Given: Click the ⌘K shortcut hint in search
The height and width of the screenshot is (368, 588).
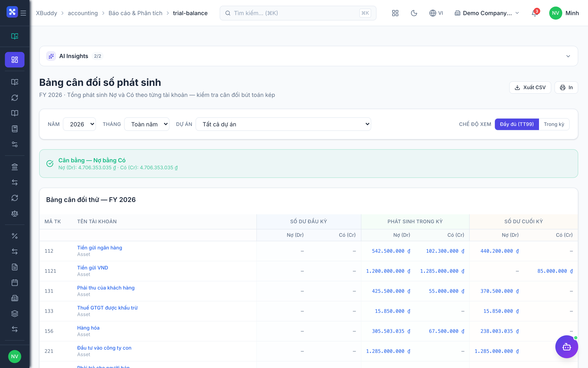Looking at the screenshot, I should tap(365, 13).
